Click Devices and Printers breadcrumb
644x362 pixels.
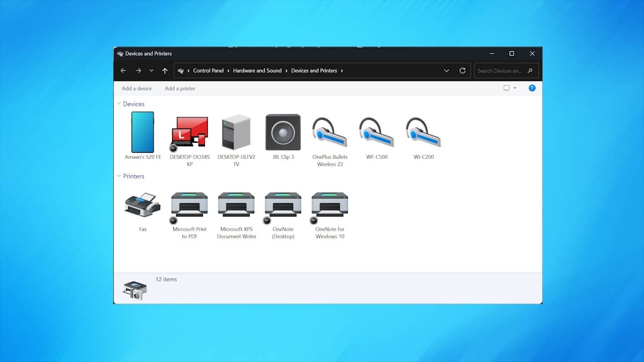coord(314,71)
